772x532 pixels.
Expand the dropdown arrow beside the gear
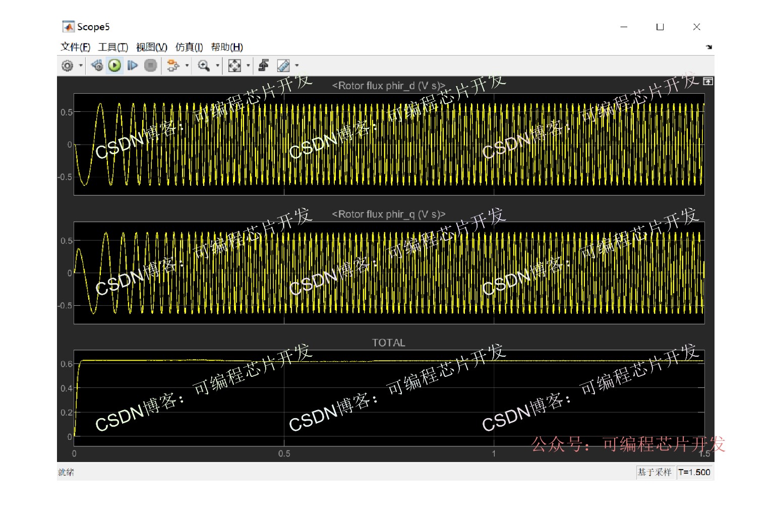point(81,65)
